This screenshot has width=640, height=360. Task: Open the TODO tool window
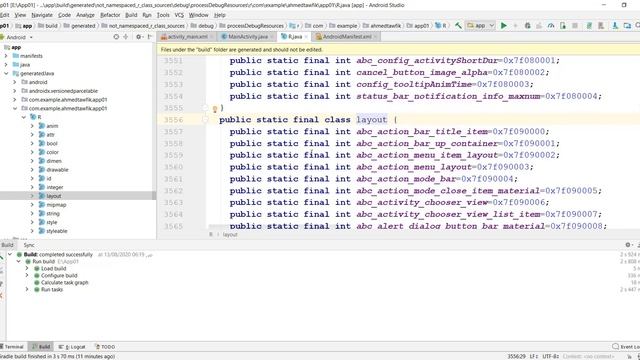pyautogui.click(x=105, y=347)
